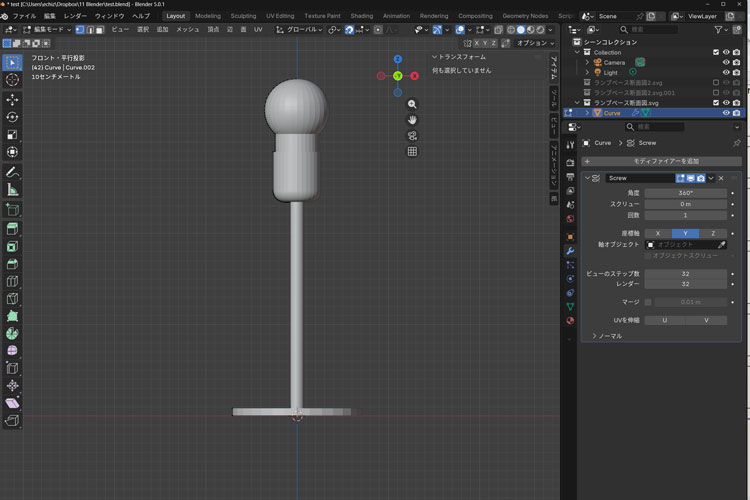750x500 pixels.
Task: Click the 角度 360° slider field
Action: pos(683,192)
